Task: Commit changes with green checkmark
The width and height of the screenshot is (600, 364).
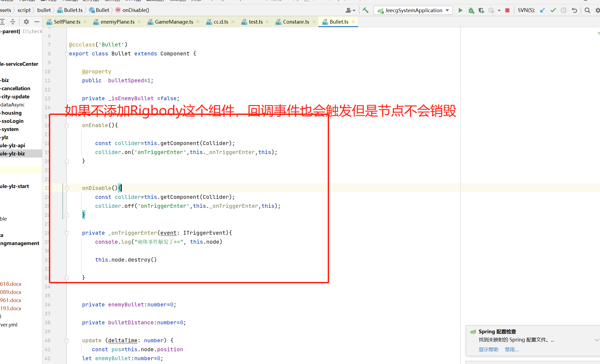Action: tap(553, 10)
